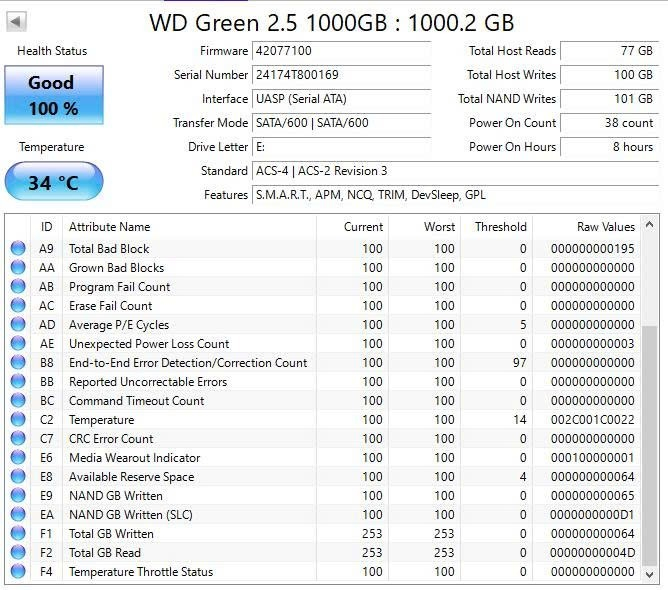Screen dimensions: 668x590
Task: Click status circle for Total Bad Block
Action: point(18,248)
